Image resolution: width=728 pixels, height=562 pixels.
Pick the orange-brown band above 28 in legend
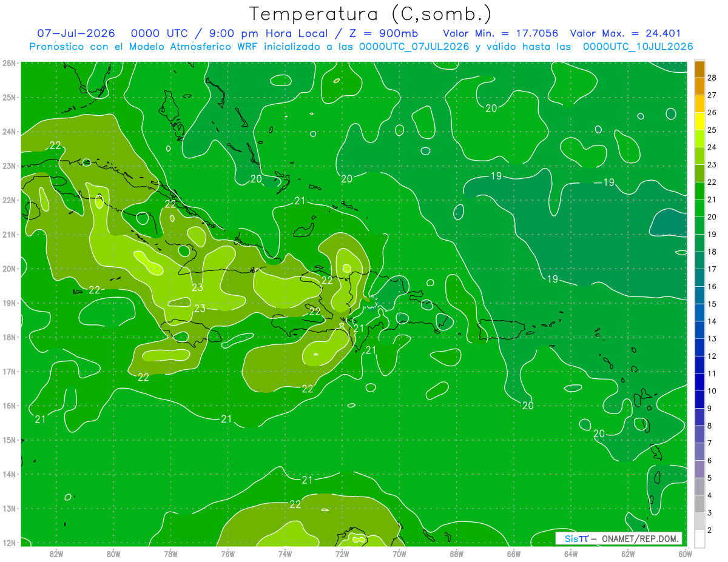(x=699, y=70)
